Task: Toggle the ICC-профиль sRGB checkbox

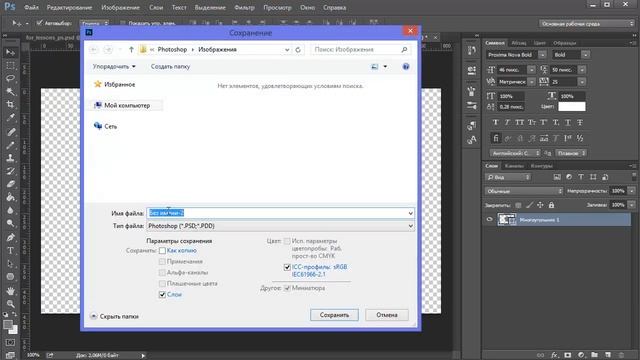Action: (287, 267)
